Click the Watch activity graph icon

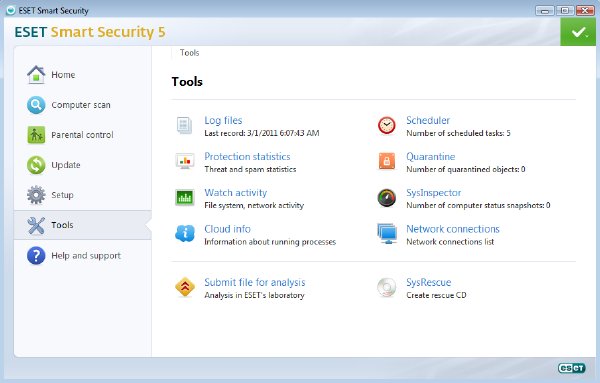185,197
